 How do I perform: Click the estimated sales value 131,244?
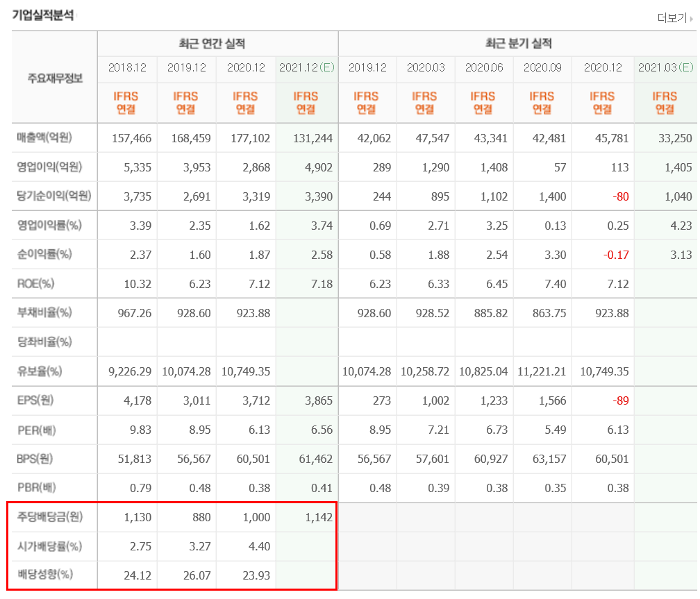tap(313, 138)
